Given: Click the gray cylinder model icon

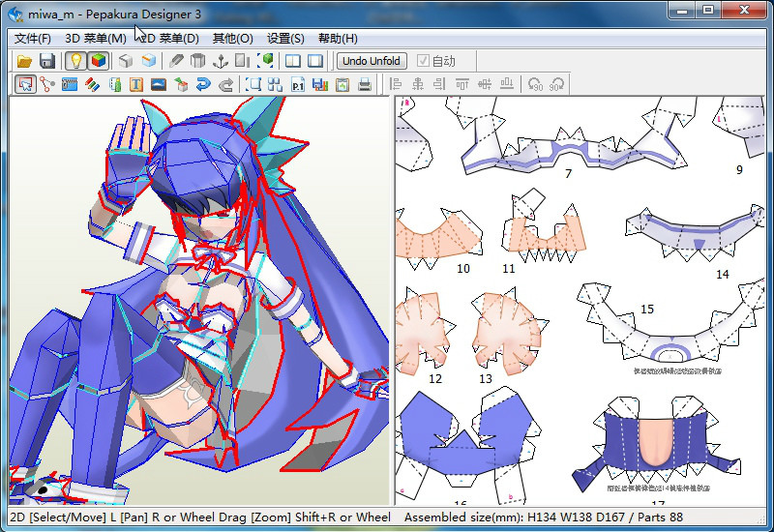Looking at the screenshot, I should (198, 61).
